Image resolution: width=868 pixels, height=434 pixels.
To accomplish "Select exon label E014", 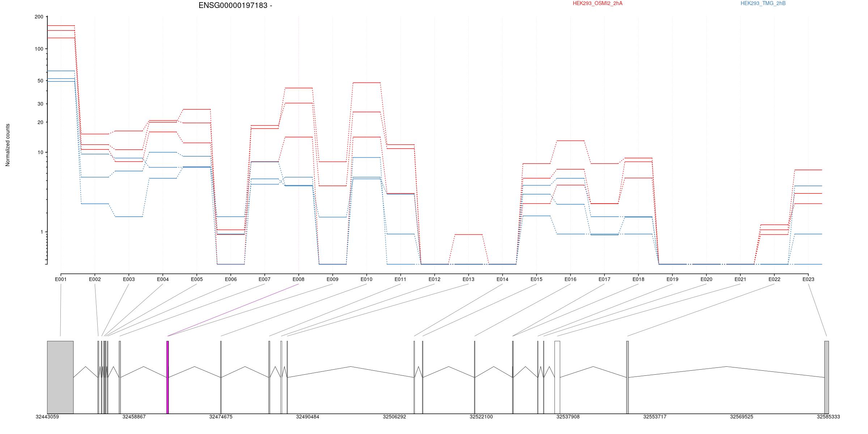I will click(x=502, y=279).
